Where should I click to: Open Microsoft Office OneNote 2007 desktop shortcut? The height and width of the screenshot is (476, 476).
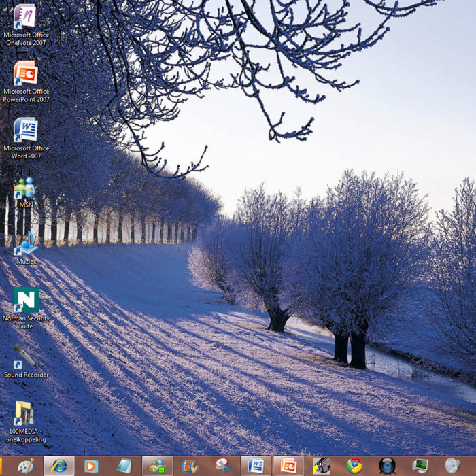26,16
